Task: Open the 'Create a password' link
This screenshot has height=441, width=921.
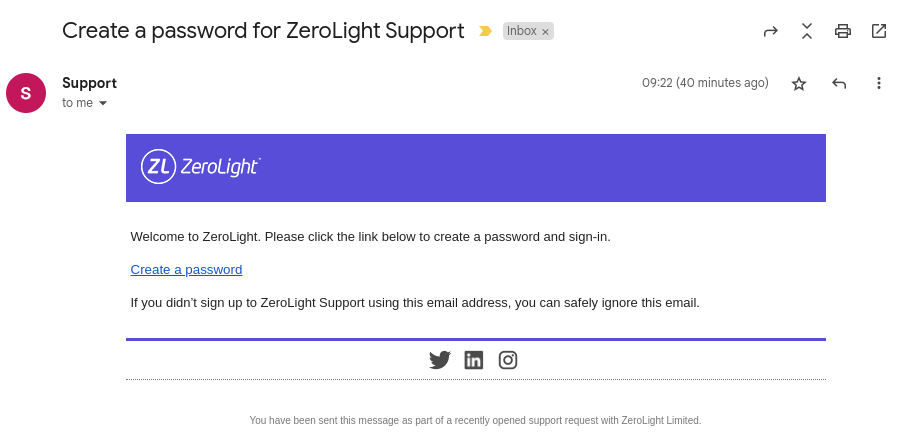Action: (x=186, y=270)
